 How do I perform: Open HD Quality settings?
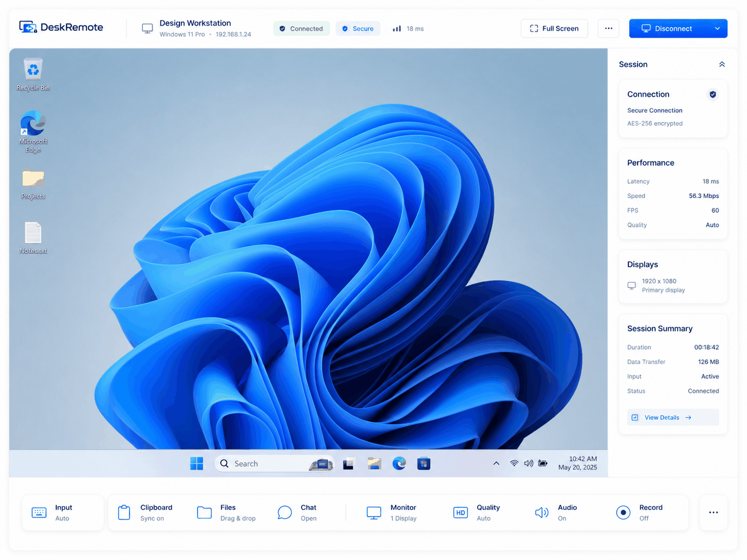(477, 513)
